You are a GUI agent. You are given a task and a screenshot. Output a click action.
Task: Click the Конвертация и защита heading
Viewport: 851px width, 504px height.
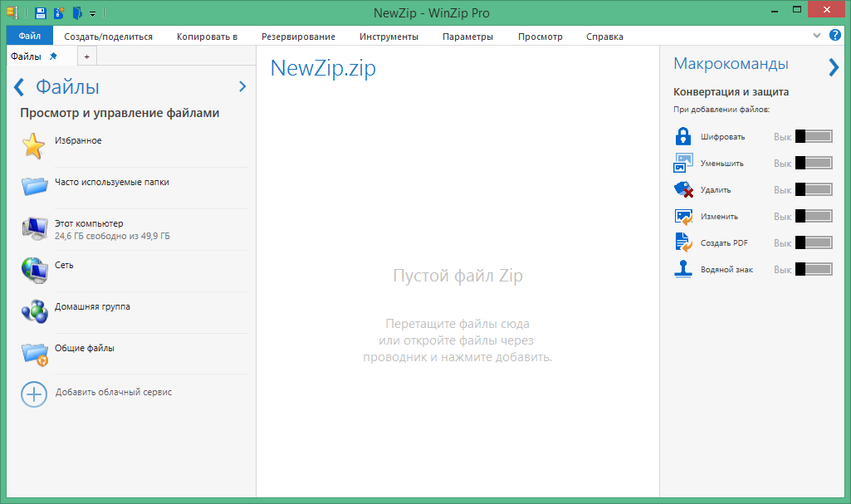pyautogui.click(x=731, y=91)
